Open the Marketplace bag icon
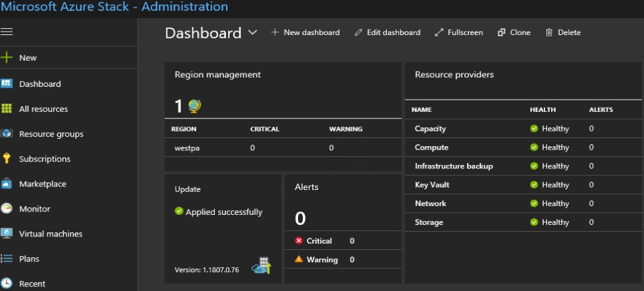This screenshot has width=644, height=291. coord(7,184)
